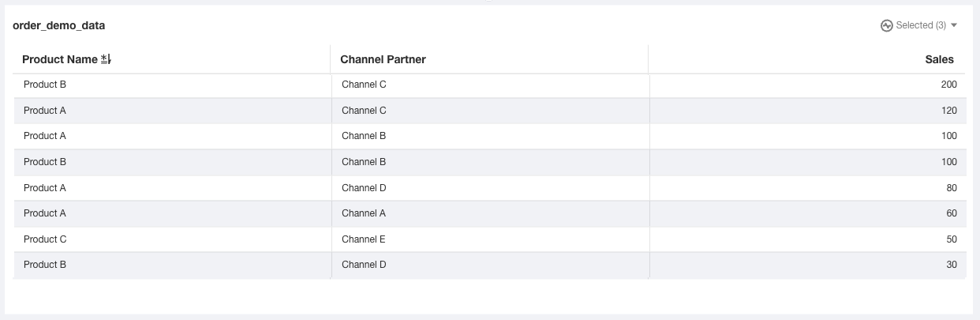This screenshot has width=980, height=320.
Task: Select Product B in the 30 sales row
Action: coord(45,265)
